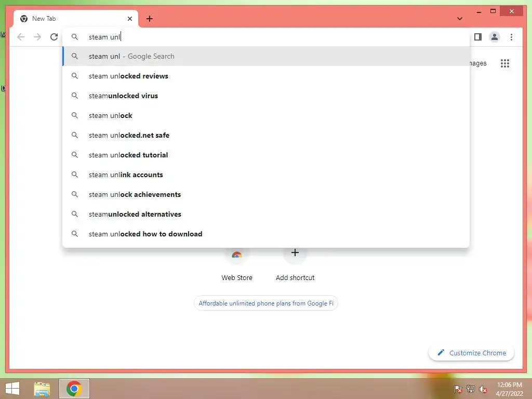Open File Explorer from the taskbar
This screenshot has width=532, height=399.
click(42, 389)
